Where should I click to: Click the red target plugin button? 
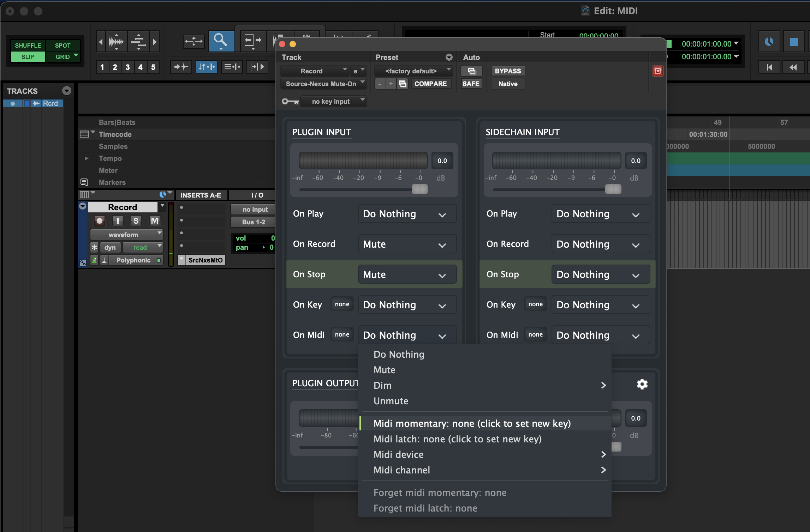(657, 71)
